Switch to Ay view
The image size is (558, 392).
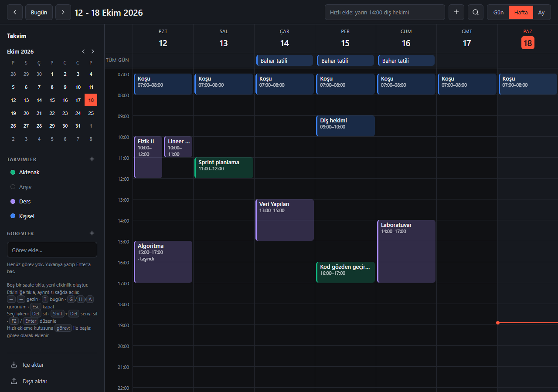[541, 12]
